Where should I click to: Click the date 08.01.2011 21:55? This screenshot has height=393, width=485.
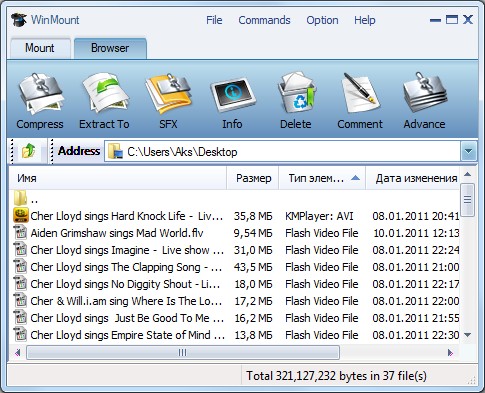coord(416,318)
